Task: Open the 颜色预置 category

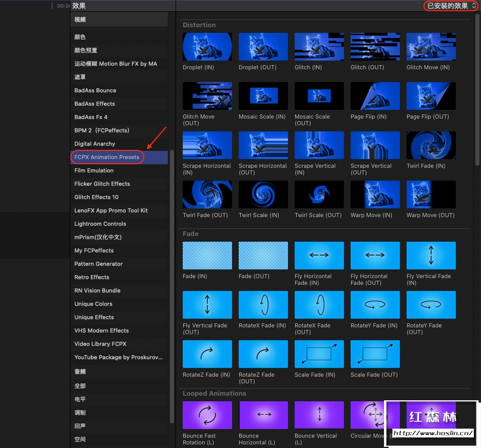Action: (x=119, y=50)
